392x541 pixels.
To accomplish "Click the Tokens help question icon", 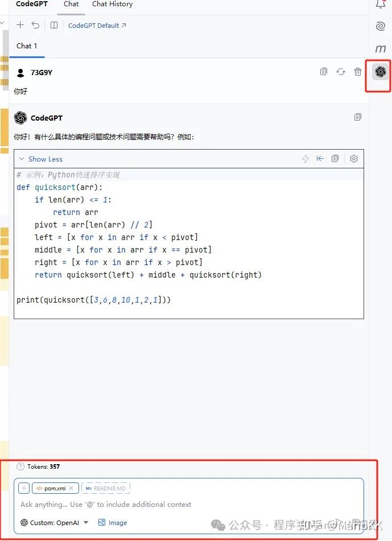I will pos(20,467).
